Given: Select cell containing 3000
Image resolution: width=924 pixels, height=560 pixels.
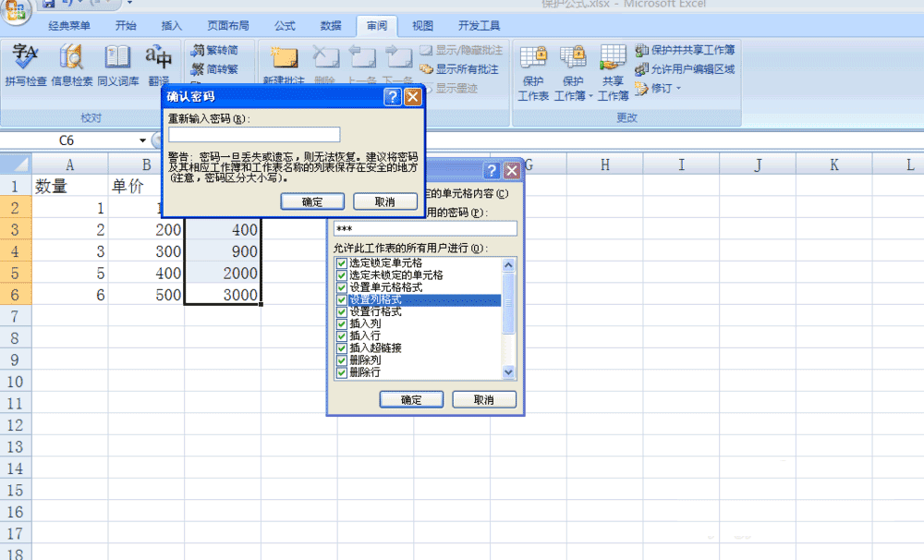Looking at the screenshot, I should click(x=223, y=295).
